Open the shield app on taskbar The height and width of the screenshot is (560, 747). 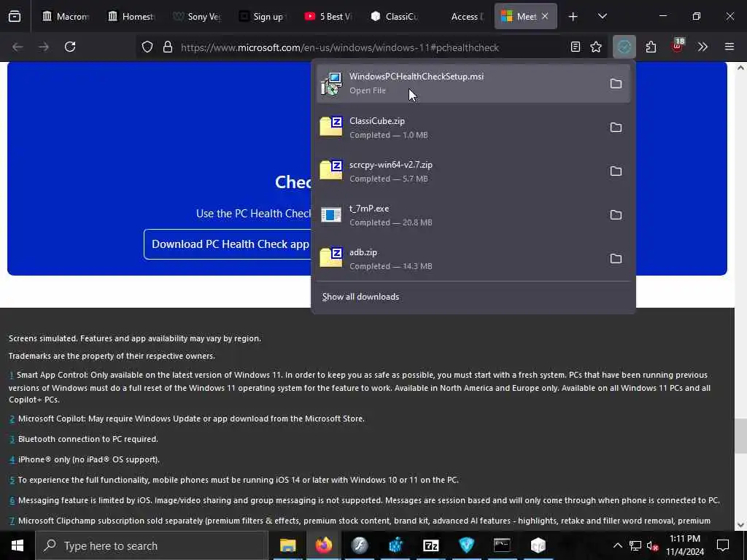click(466, 545)
